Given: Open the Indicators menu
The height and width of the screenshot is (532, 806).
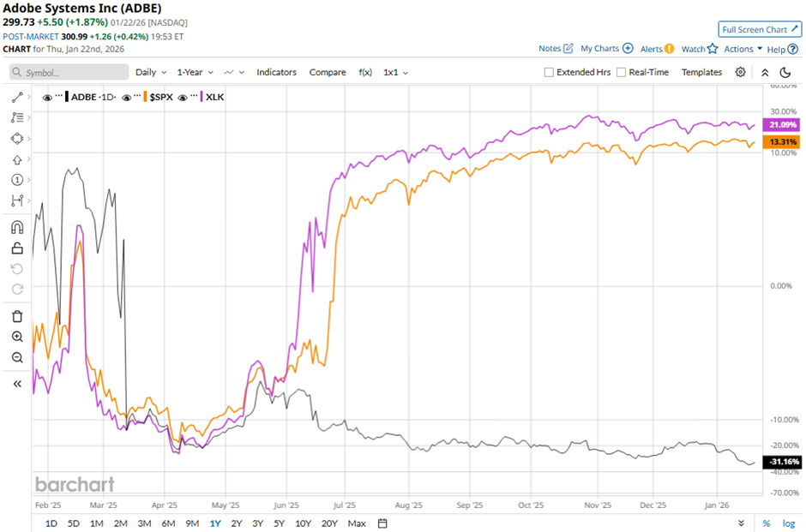Looking at the screenshot, I should tap(277, 73).
